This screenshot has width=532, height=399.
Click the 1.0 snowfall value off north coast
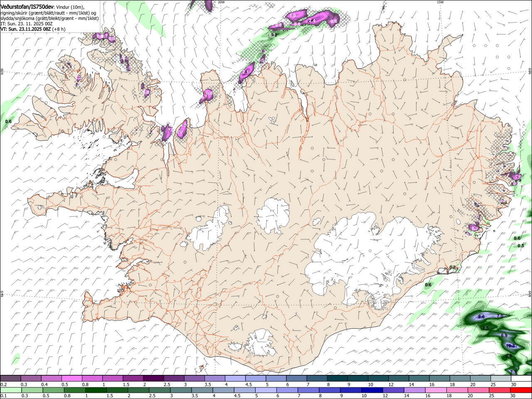point(293,15)
